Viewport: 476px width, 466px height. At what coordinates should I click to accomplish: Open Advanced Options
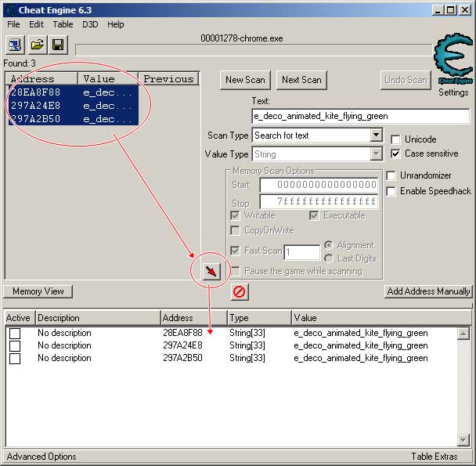tap(41, 457)
